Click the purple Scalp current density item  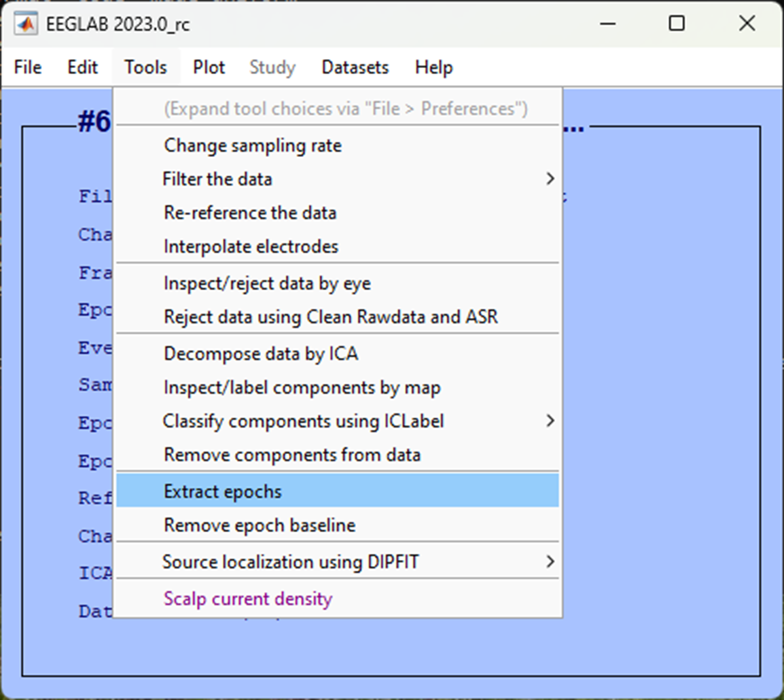point(247,599)
